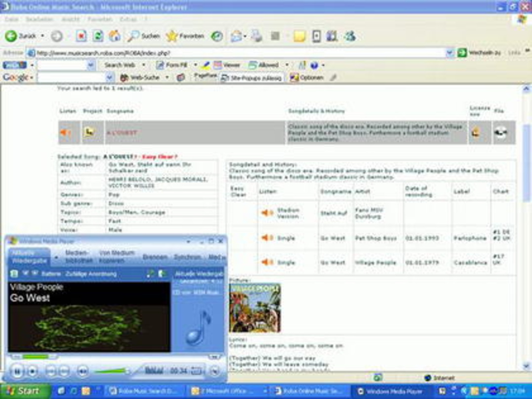
Task: Click the yellow note toolbar icon
Action: 299,36
